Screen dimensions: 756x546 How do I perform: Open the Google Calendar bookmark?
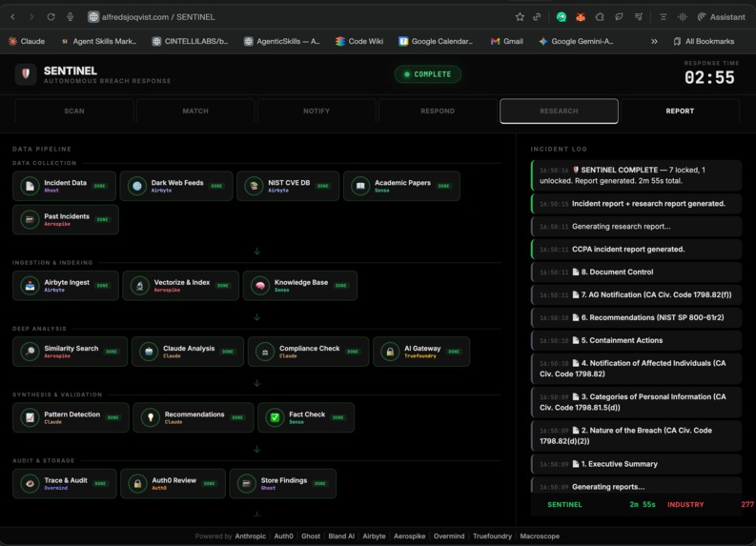[x=436, y=41]
